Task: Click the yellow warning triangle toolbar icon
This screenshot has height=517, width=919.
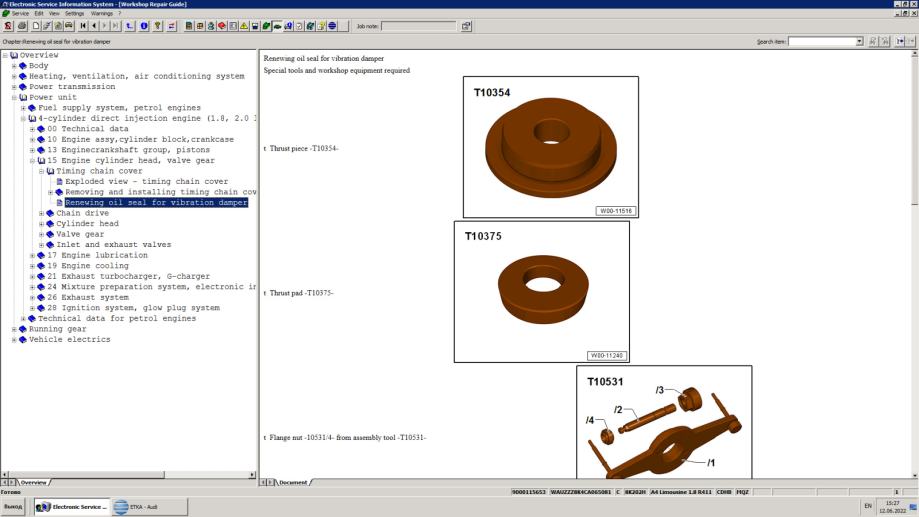Action: (243, 26)
